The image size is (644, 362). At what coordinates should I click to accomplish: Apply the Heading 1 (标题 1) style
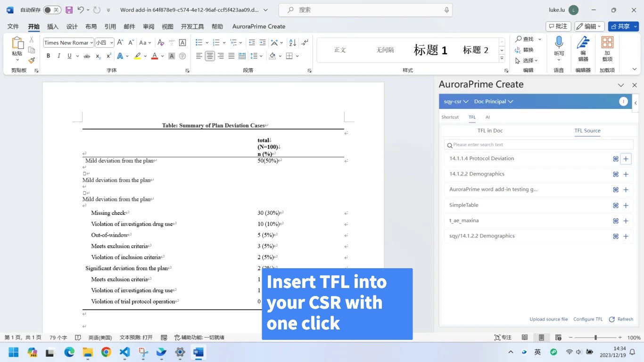tap(430, 50)
